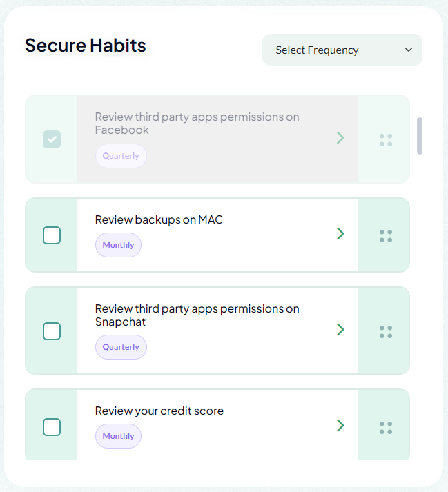
Task: Uncheck the Facebook permissions habit checkbox
Action: click(52, 139)
